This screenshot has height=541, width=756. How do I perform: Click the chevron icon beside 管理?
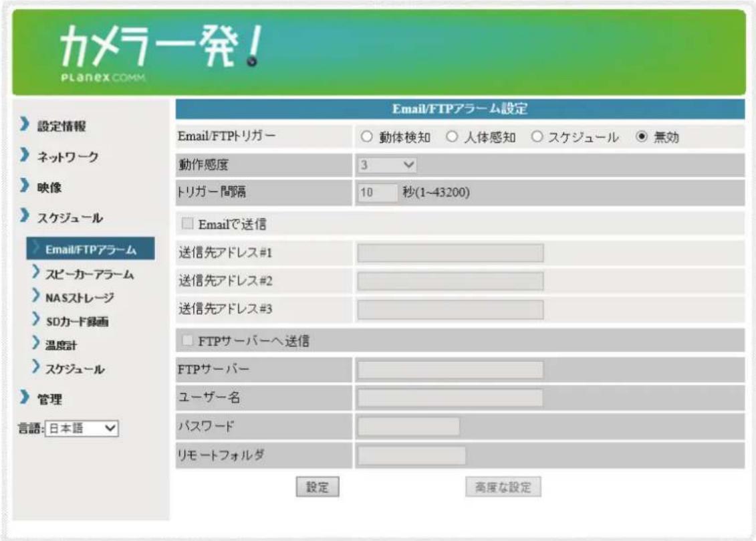pos(25,397)
